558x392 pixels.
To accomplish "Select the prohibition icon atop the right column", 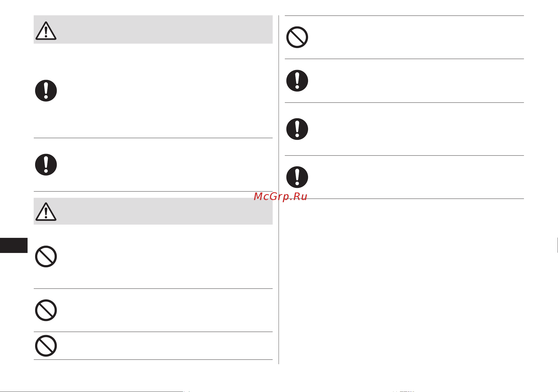I will (x=297, y=37).
